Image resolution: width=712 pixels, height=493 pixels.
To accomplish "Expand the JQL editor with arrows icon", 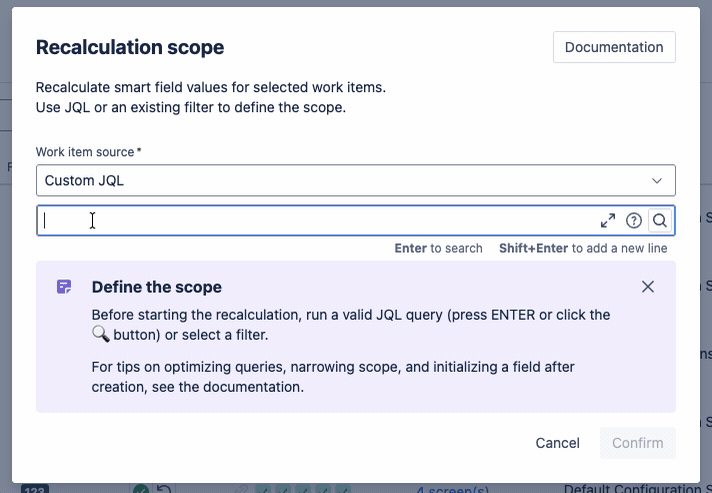I will 608,221.
